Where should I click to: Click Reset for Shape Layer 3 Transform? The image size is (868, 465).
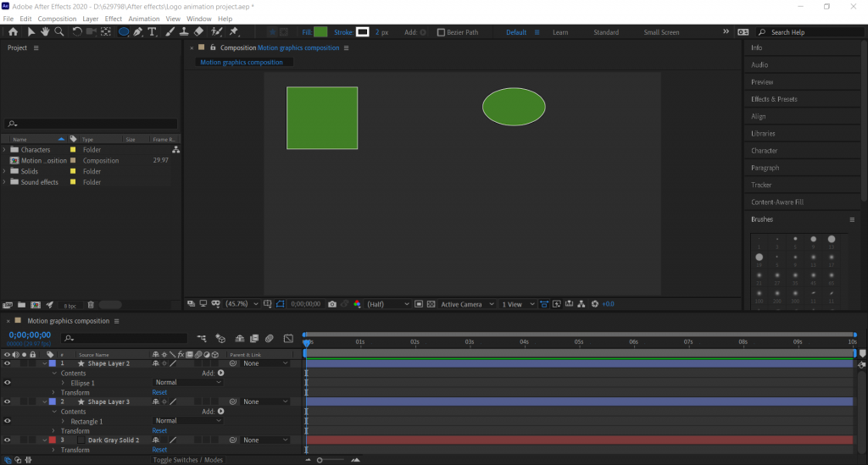(159, 431)
